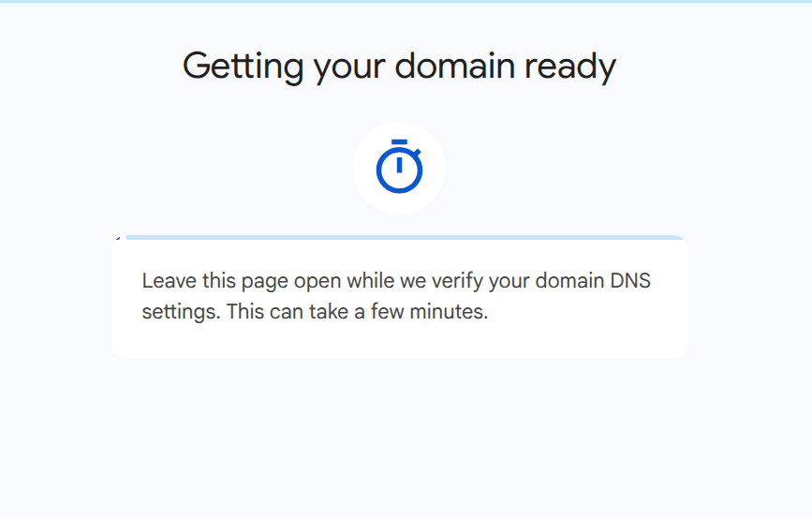Image resolution: width=812 pixels, height=519 pixels.
Task: Click the page loading bar at the top
Action: point(406,1)
